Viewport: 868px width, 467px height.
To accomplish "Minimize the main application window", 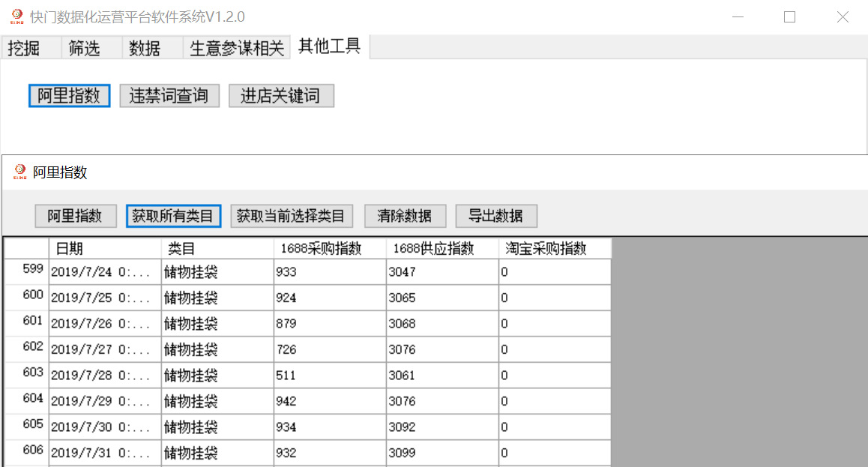I will (738, 17).
